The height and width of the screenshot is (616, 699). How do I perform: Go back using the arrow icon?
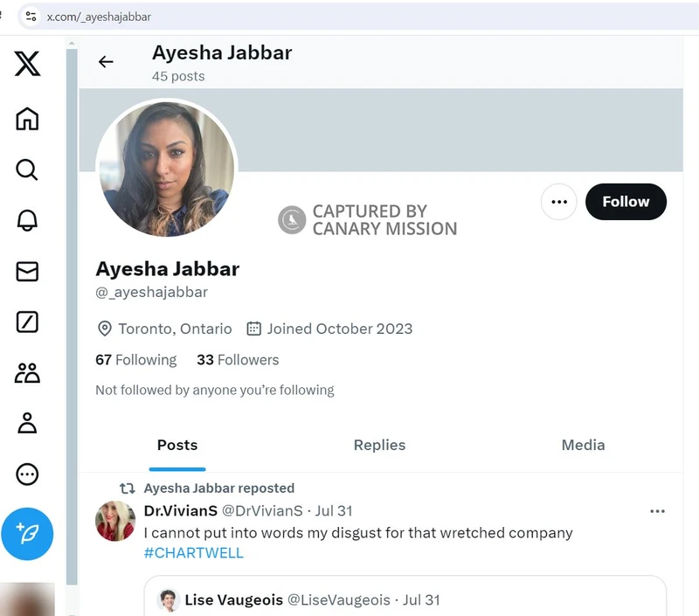[x=106, y=62]
